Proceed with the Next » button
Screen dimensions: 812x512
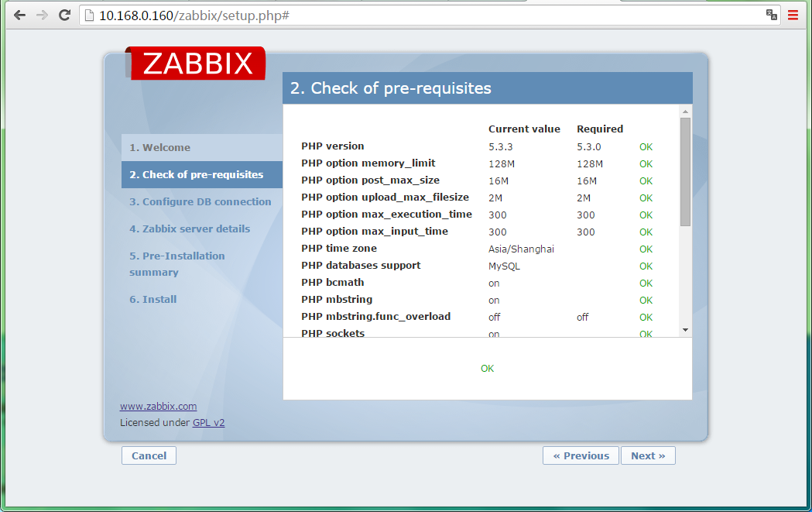tap(648, 455)
